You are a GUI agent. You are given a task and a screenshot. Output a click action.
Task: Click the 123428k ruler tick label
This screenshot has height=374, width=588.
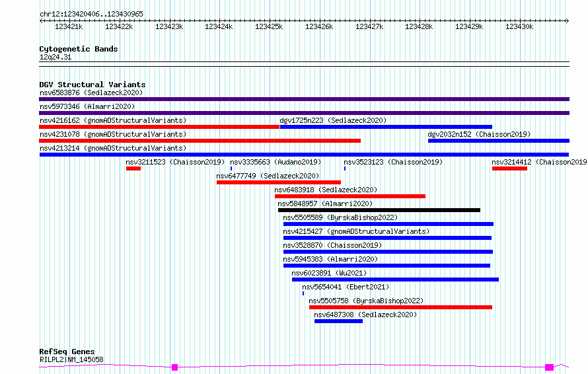point(419,26)
